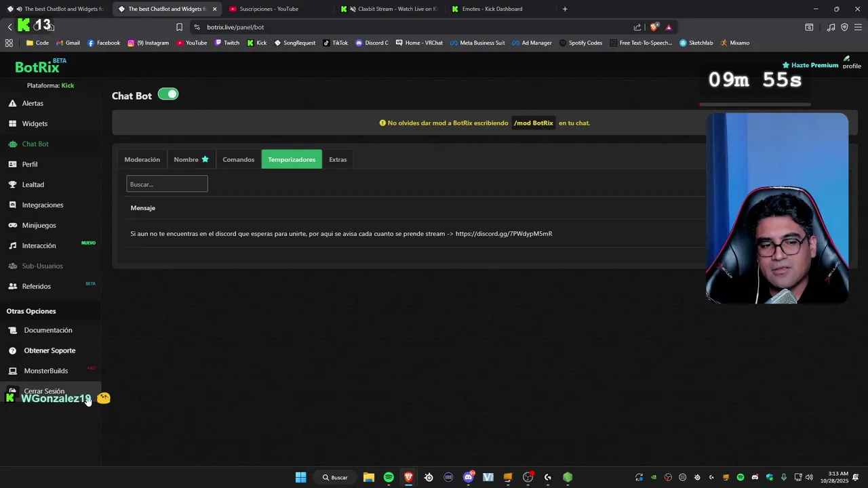Image resolution: width=868 pixels, height=488 pixels.
Task: Click the taskbar Buscar search box
Action: click(335, 477)
